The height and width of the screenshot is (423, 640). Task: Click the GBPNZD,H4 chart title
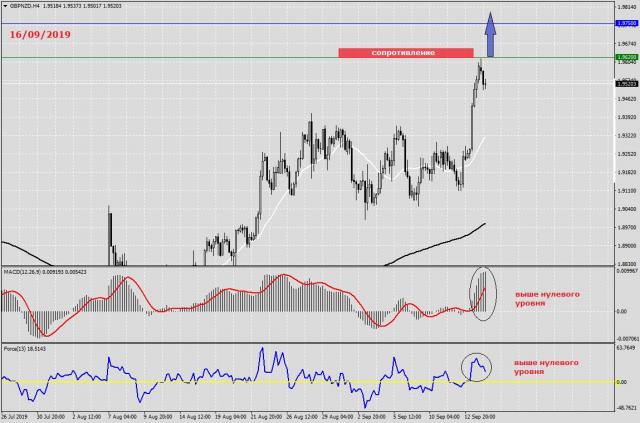tap(29, 5)
